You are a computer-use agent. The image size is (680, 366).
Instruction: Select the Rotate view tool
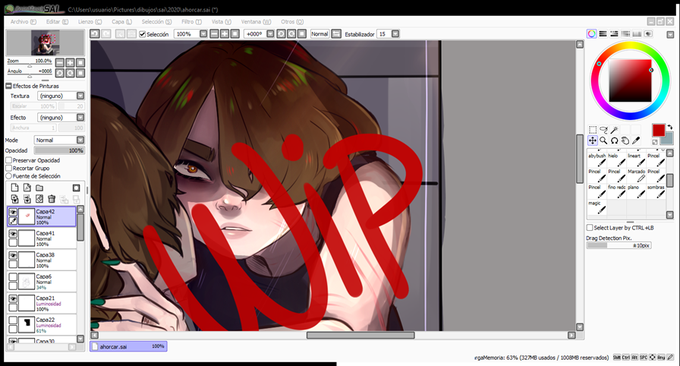click(x=614, y=141)
